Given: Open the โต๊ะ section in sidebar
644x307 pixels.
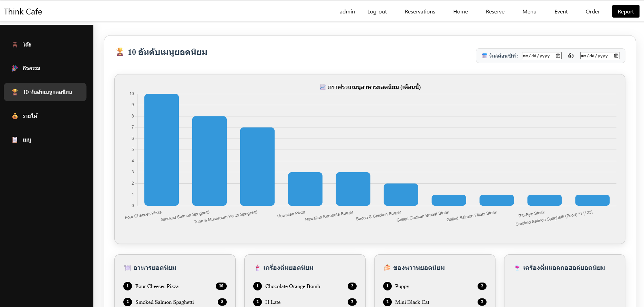Looking at the screenshot, I should click(45, 44).
